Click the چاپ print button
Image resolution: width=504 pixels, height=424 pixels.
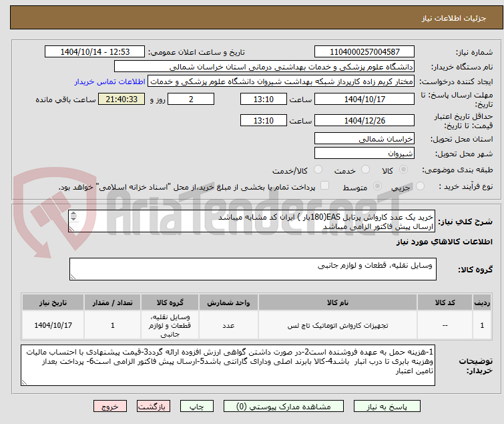point(196,407)
